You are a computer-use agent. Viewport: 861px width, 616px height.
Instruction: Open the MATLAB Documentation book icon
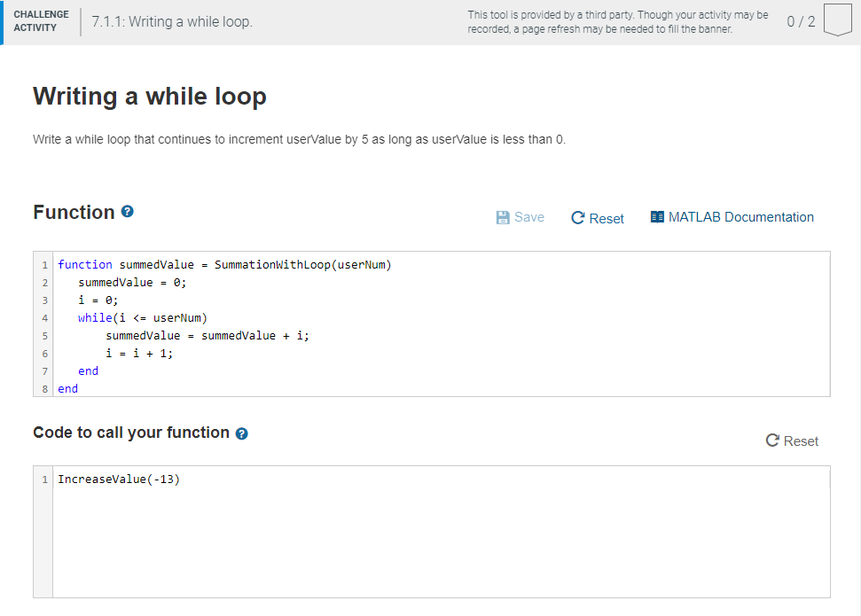(657, 217)
